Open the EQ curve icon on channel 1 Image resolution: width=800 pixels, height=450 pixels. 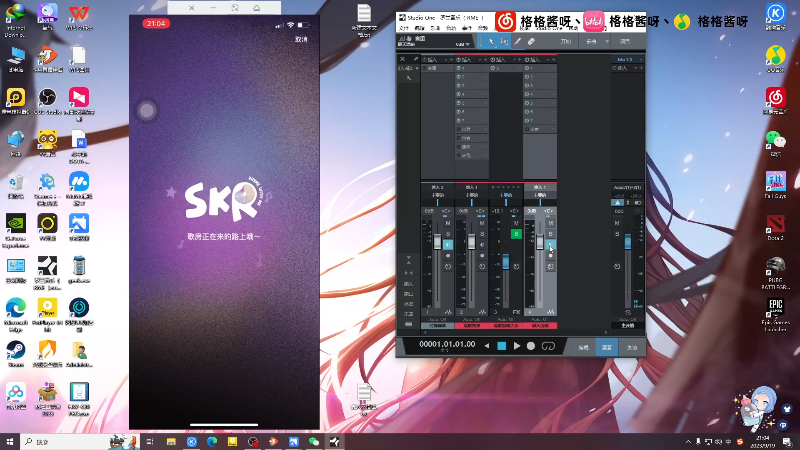448,312
